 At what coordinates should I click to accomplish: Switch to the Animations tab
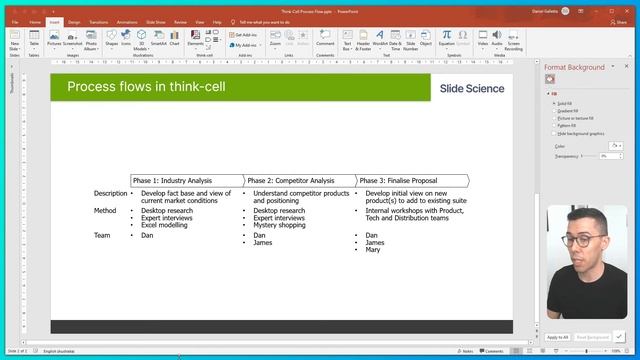coord(127,22)
